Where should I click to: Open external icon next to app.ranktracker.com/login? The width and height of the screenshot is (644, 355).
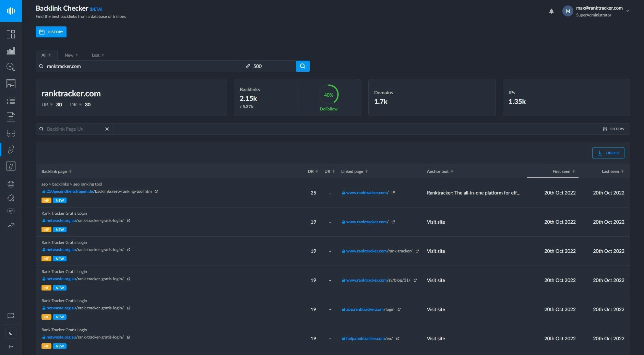(x=399, y=309)
